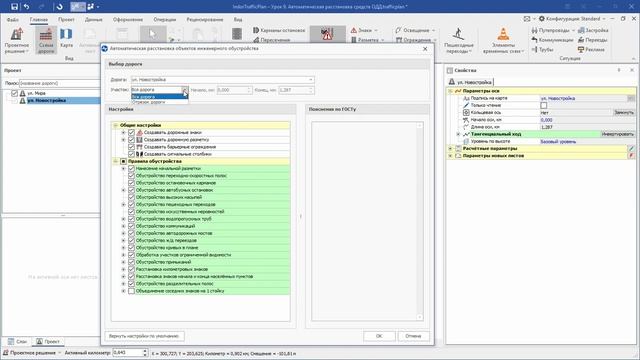Toggle the Только чтение checkbox in Свойства
The width and height of the screenshot is (640, 360).
544,105
